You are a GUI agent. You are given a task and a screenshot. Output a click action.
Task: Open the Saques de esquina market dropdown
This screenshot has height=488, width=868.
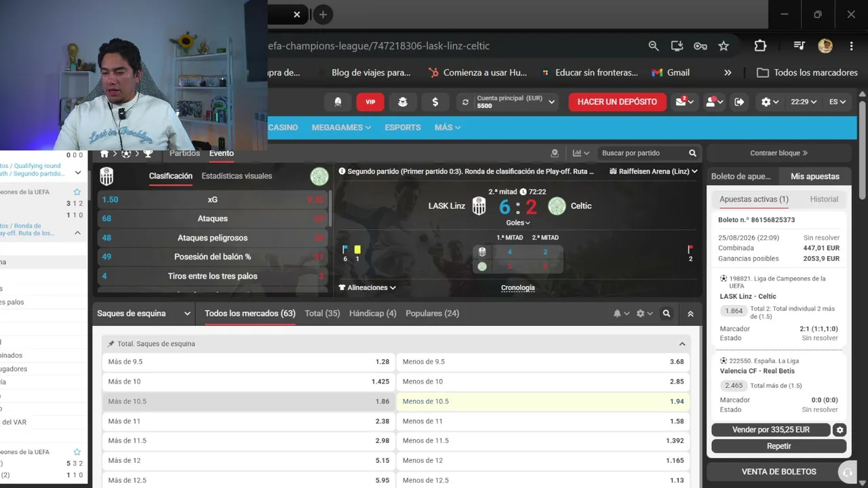click(x=144, y=314)
